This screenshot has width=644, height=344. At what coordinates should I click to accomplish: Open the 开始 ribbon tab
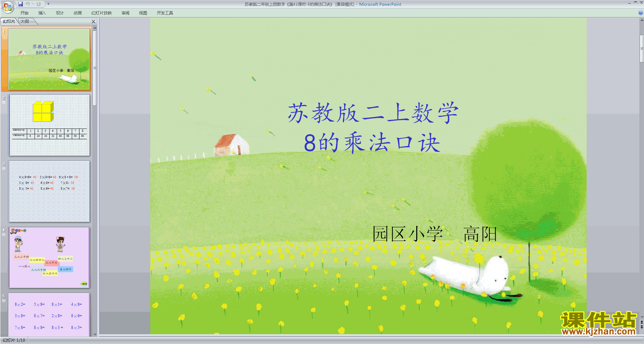[x=24, y=13]
